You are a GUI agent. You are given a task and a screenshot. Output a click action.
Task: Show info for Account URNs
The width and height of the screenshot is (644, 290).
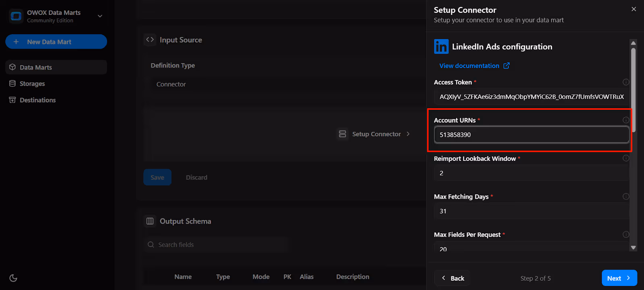point(626,120)
